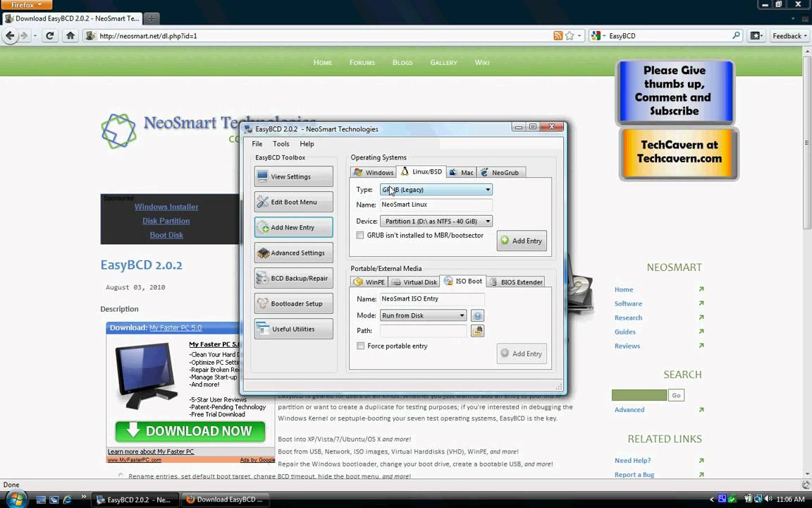Click Add Entry in Operating Systems section
This screenshot has height=508, width=812.
tap(522, 241)
